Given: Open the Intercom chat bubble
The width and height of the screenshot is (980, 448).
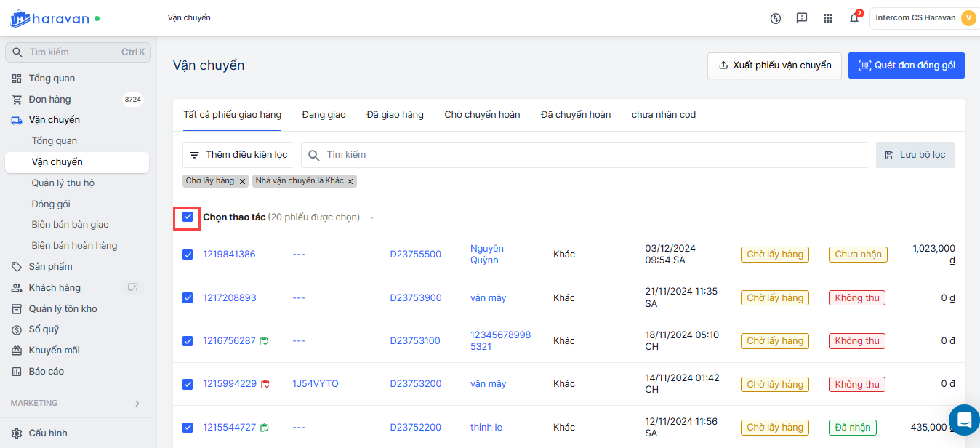Looking at the screenshot, I should (x=964, y=420).
